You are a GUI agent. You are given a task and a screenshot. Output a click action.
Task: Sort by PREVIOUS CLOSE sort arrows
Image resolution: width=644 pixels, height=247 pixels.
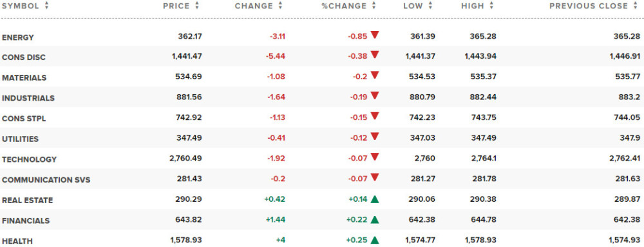(636, 6)
